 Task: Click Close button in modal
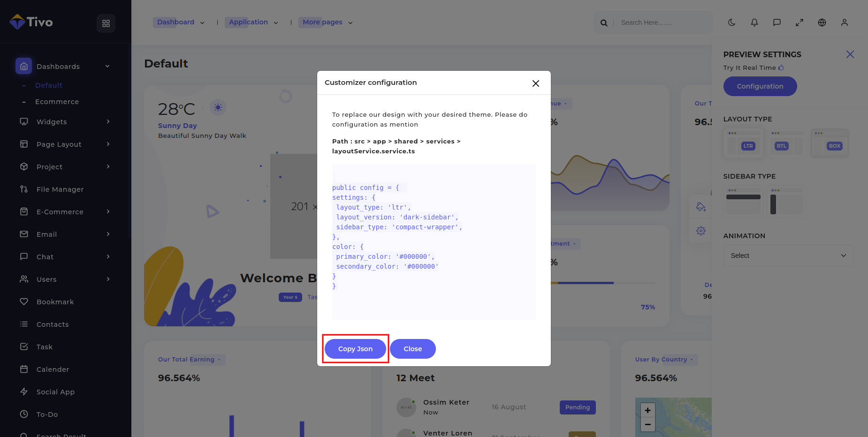pyautogui.click(x=412, y=349)
